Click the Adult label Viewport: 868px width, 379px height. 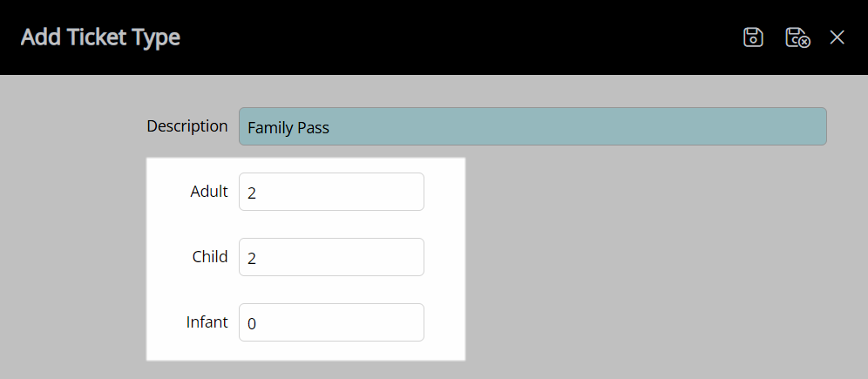[209, 192]
